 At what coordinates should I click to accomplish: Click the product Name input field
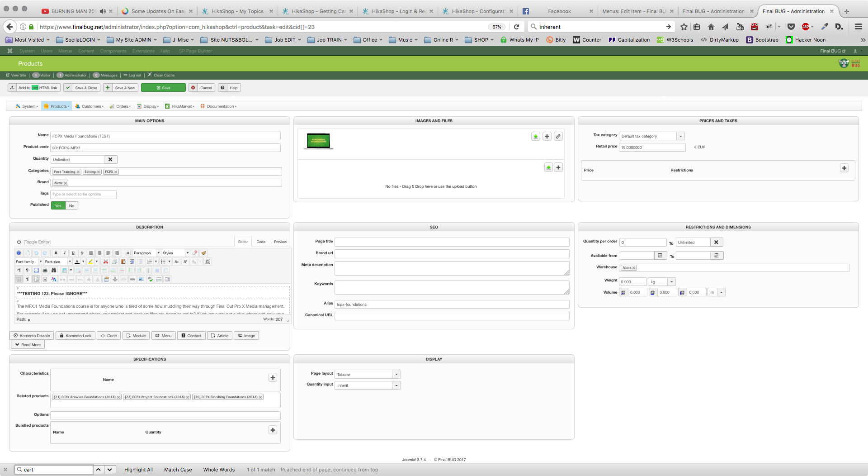165,136
